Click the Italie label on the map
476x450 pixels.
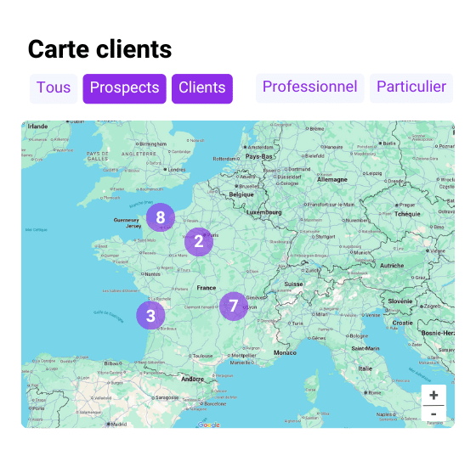[365, 368]
